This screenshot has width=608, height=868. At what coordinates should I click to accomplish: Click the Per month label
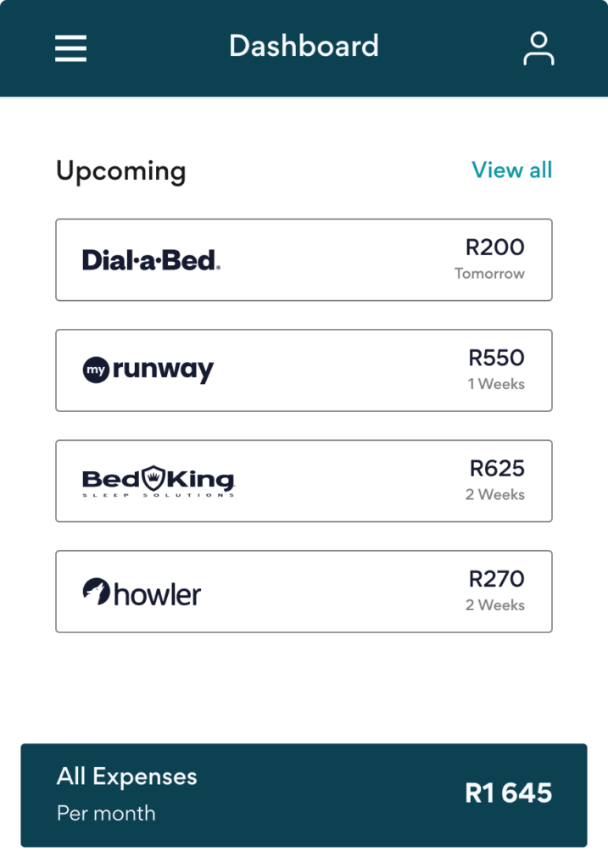(x=106, y=814)
